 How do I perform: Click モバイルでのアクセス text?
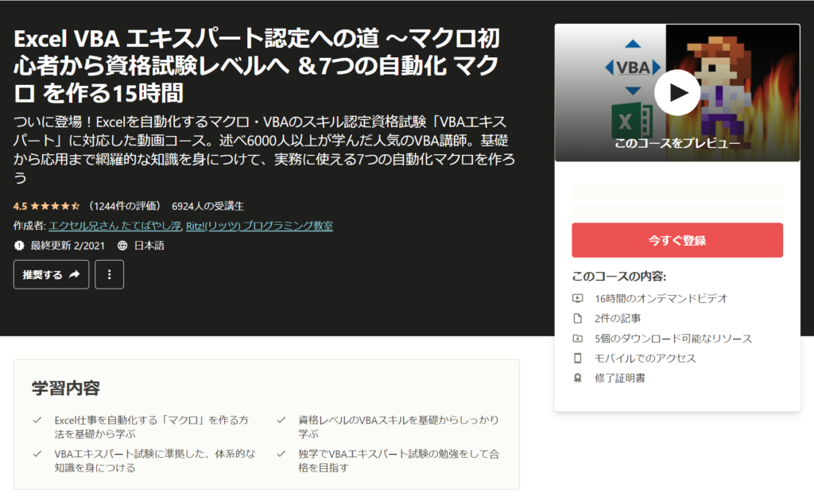[x=645, y=359]
